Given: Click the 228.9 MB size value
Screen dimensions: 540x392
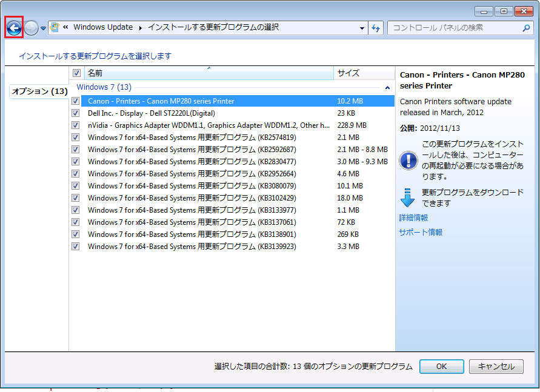Looking at the screenshot, I should [x=352, y=125].
